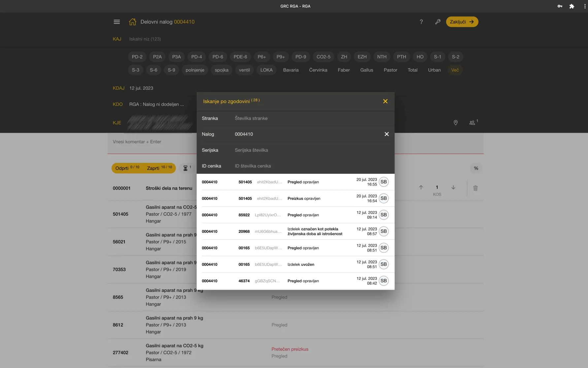The height and width of the screenshot is (368, 588).
Task: Decrease quantity with down arrow
Action: [x=453, y=187]
